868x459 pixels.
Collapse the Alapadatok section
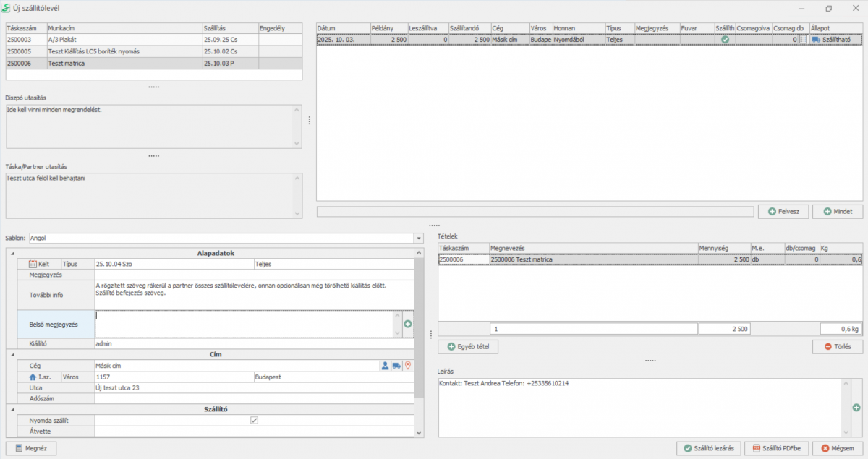11,253
